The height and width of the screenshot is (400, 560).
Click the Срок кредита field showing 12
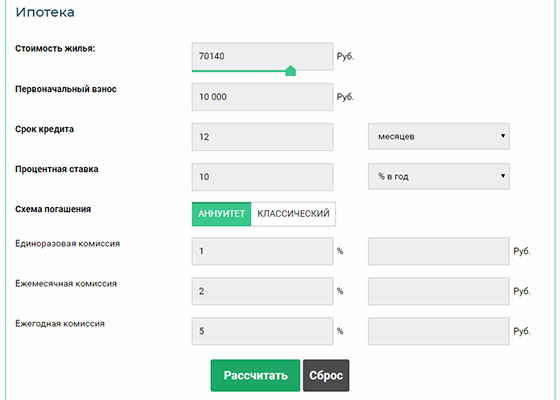pos(262,137)
